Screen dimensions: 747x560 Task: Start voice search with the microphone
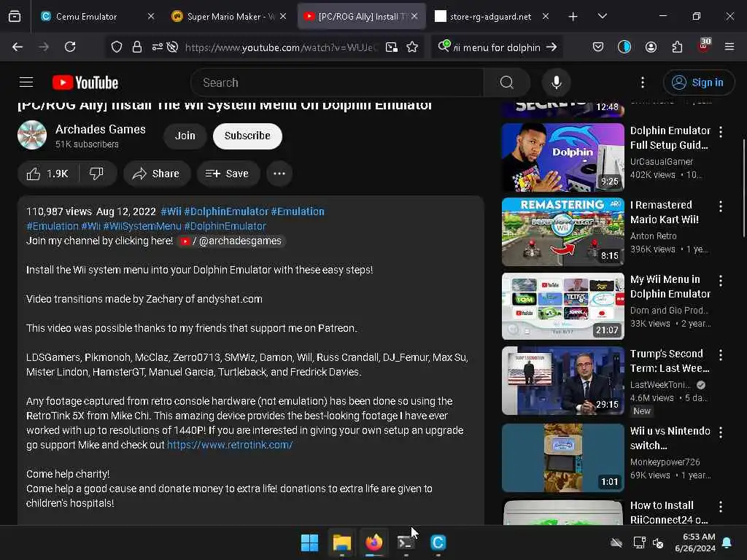point(556,82)
